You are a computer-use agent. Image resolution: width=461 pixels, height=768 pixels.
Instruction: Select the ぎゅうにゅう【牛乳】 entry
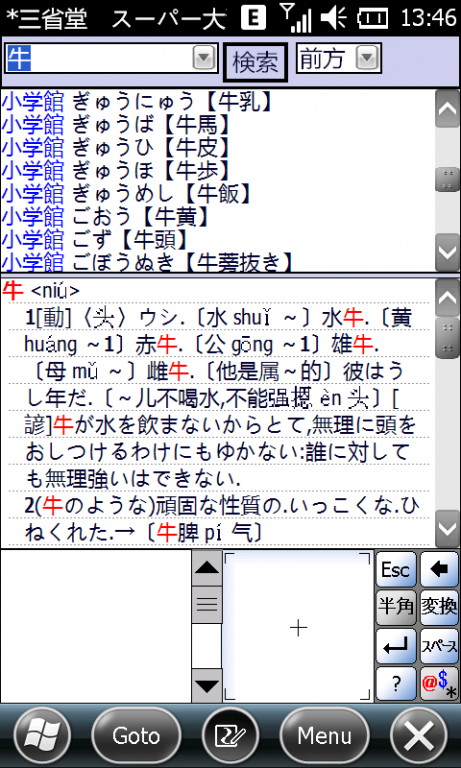tap(137, 102)
